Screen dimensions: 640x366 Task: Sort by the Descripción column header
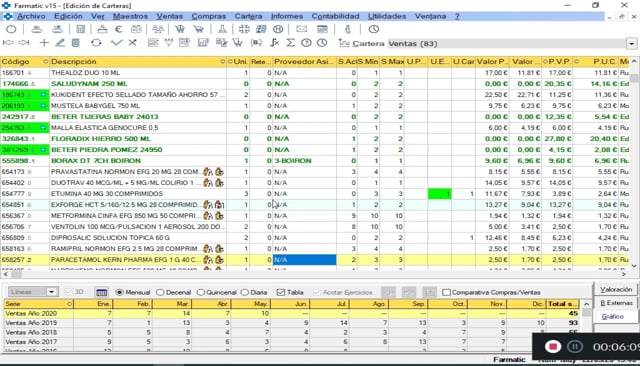pos(138,62)
